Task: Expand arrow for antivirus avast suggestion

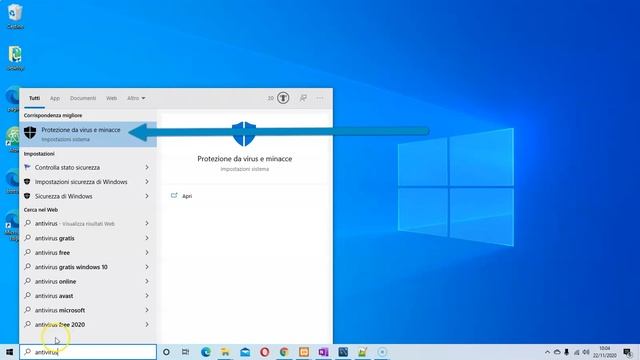Action: coord(147,296)
